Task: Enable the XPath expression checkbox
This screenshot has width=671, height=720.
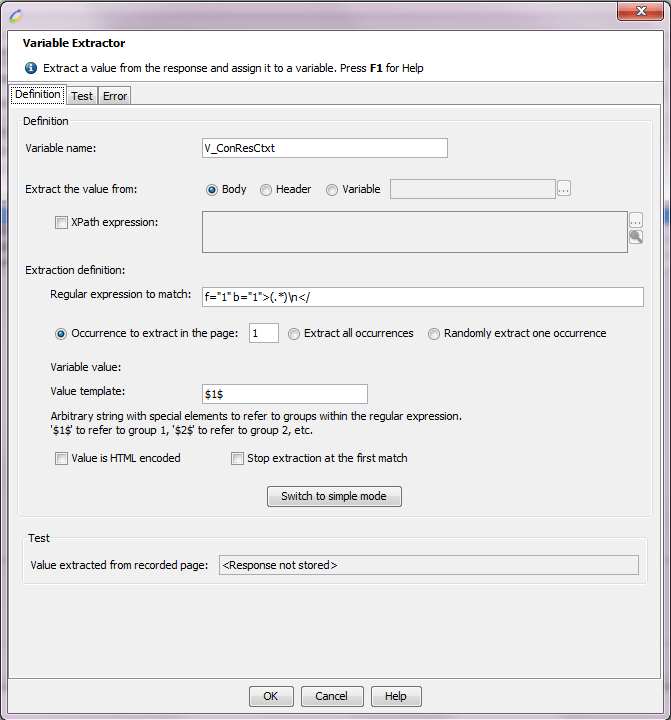Action: coord(62,223)
